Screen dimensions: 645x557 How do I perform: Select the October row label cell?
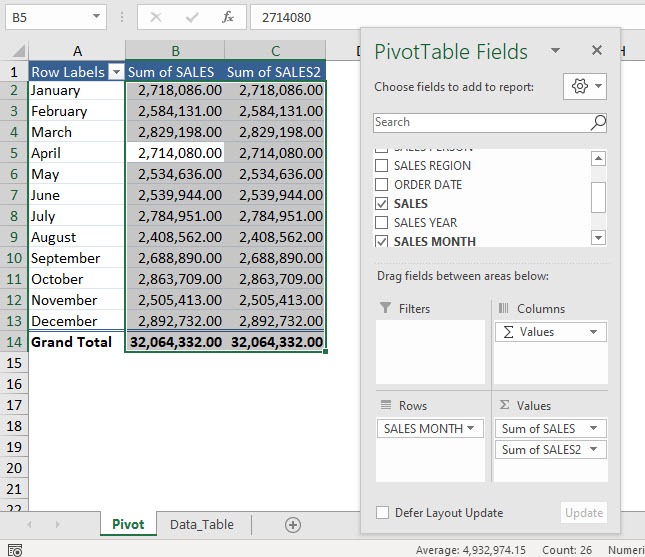[x=77, y=279]
